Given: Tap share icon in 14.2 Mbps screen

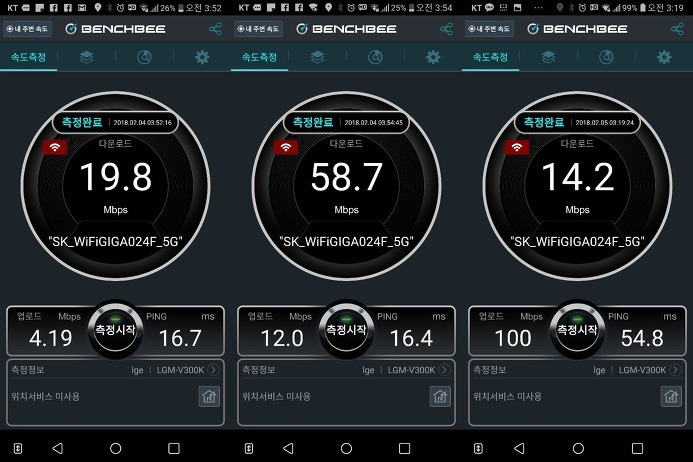Looking at the screenshot, I should [678, 29].
